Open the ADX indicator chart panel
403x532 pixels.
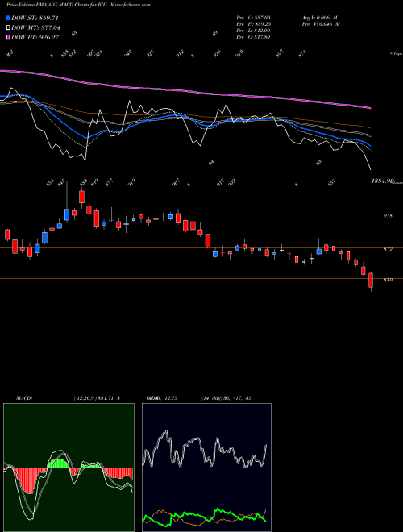206,468
